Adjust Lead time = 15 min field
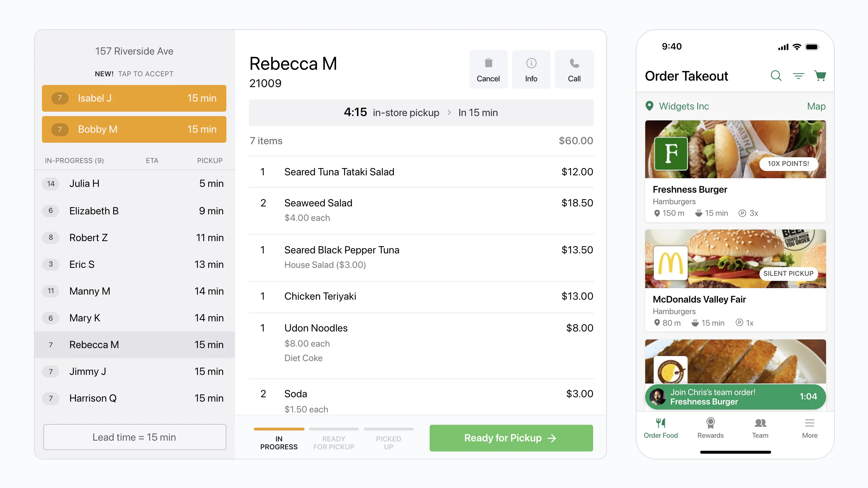The height and width of the screenshot is (488, 868). click(x=135, y=437)
